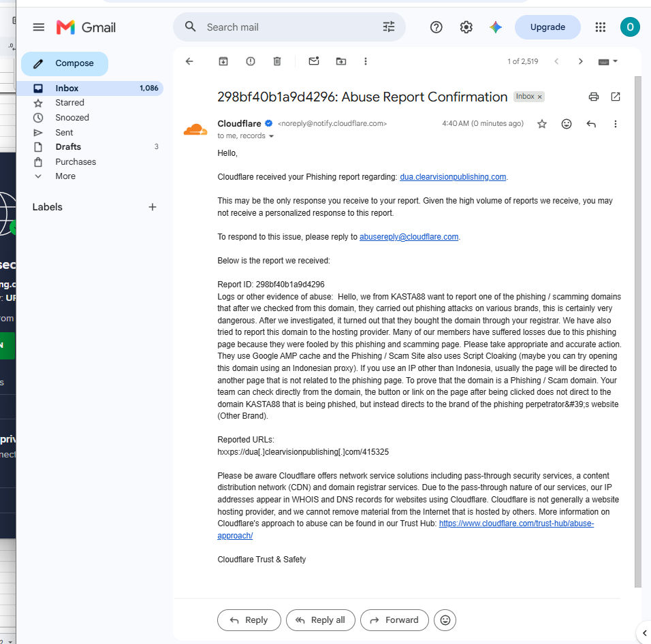651x644 pixels.
Task: Show search options filter icon
Action: (389, 27)
